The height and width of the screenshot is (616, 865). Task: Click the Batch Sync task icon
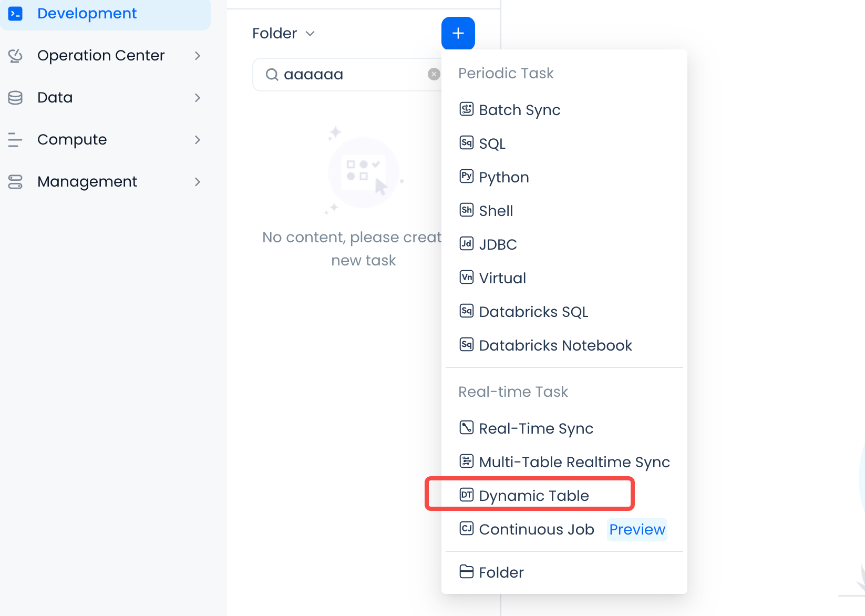pyautogui.click(x=467, y=109)
